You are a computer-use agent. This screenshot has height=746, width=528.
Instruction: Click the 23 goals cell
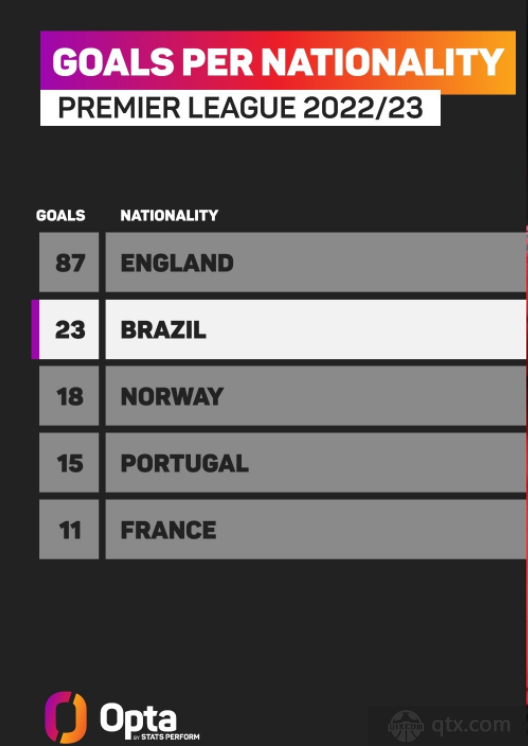click(x=69, y=329)
